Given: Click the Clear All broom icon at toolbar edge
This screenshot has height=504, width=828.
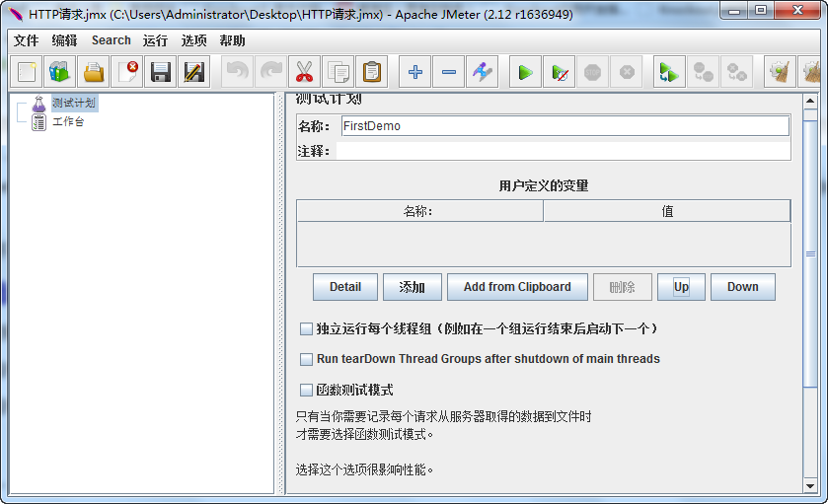Looking at the screenshot, I should click(810, 72).
